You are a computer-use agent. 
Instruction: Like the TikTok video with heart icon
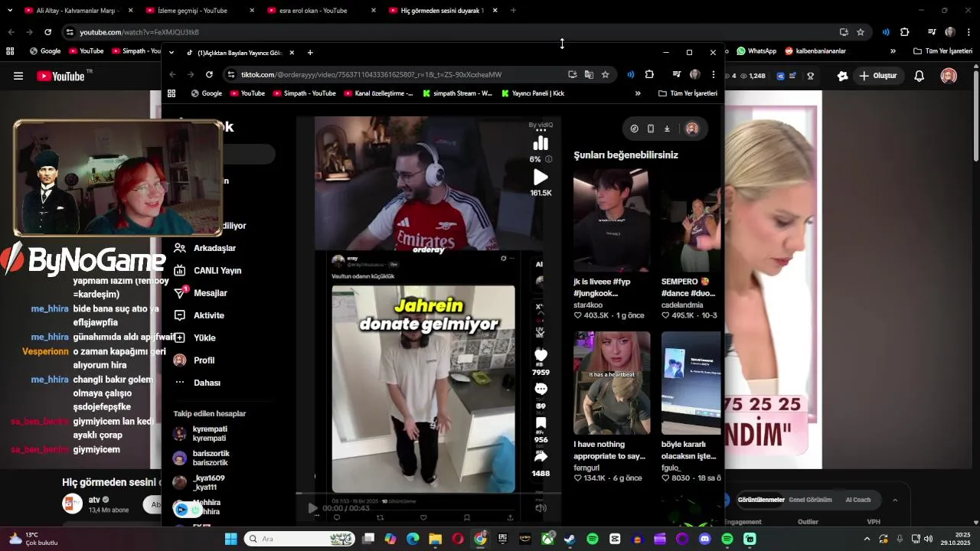tap(541, 355)
